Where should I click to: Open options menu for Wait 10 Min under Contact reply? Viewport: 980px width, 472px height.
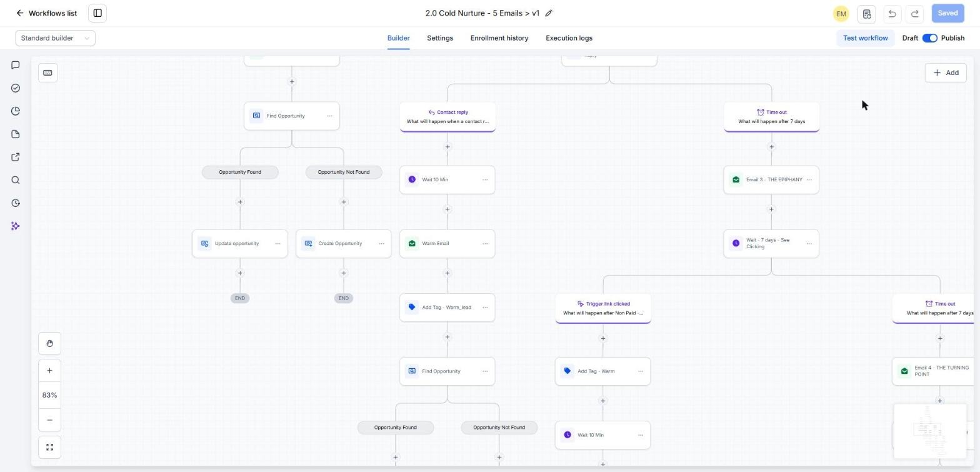485,179
